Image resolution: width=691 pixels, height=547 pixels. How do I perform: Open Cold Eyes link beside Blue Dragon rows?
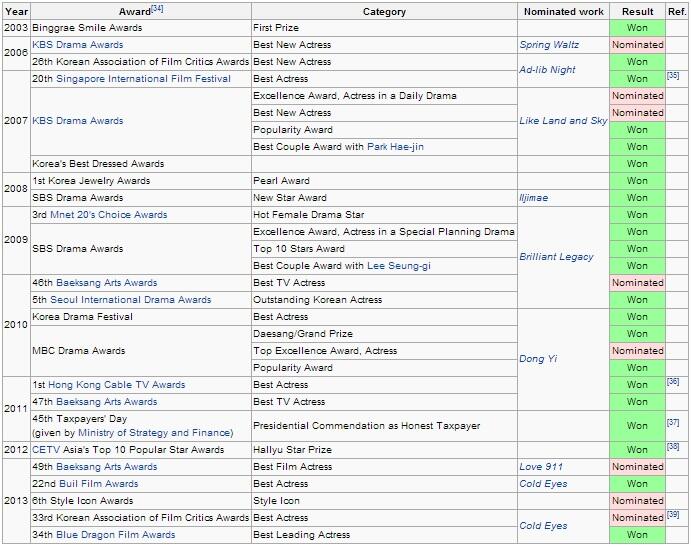543,526
